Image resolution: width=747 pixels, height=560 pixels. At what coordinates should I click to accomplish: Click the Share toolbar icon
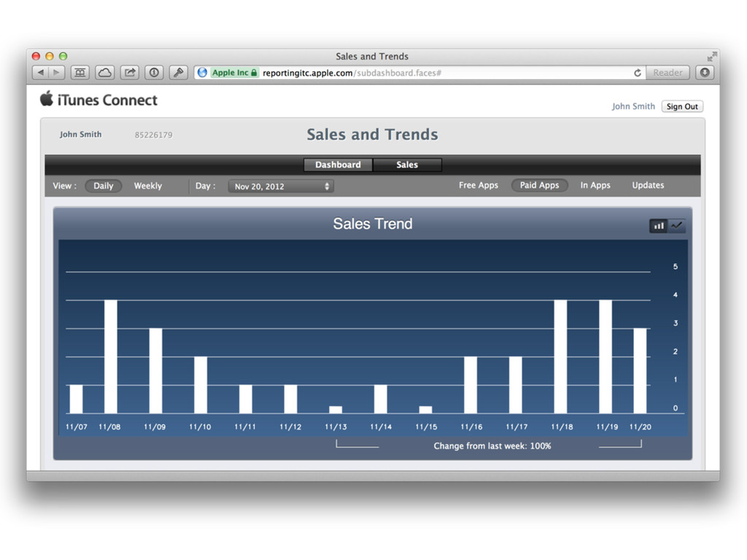coord(130,72)
